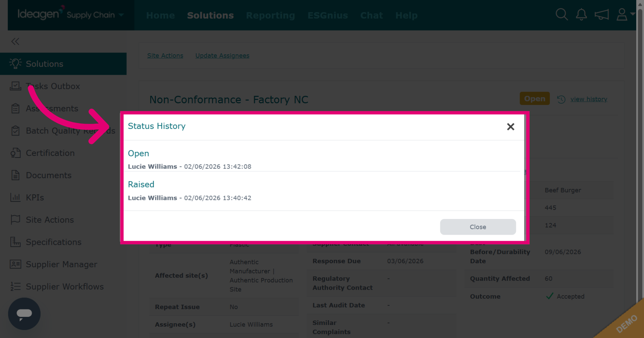
Task: Select the Open status history entry
Action: (x=138, y=154)
